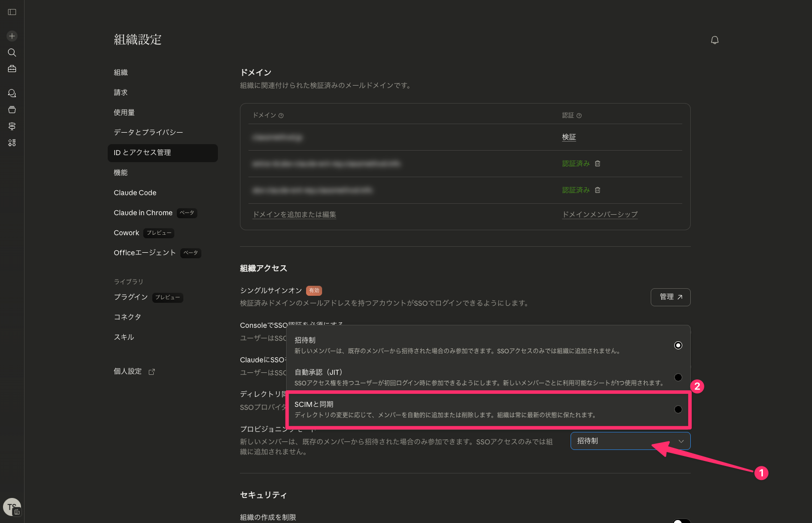Open search with magnifier icon
This screenshot has height=523, width=812.
click(x=12, y=53)
